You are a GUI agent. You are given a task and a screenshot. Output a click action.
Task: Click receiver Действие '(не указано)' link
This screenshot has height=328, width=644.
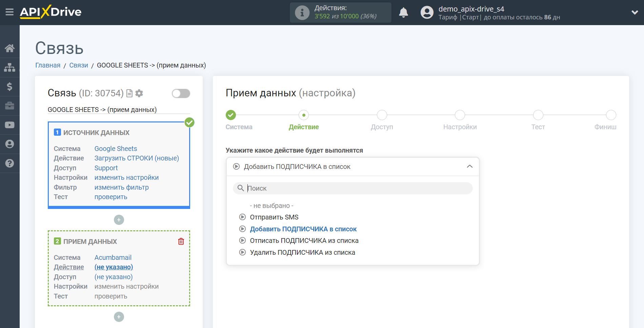coord(114,267)
